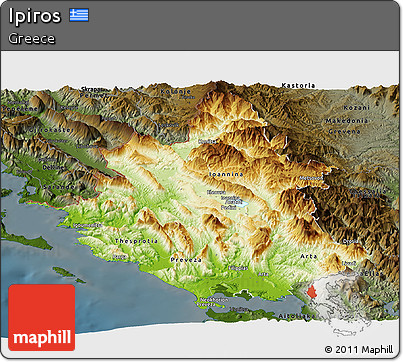Click the "Ioannina" map label
This screenshot has width=403, height=362.
coord(226,174)
